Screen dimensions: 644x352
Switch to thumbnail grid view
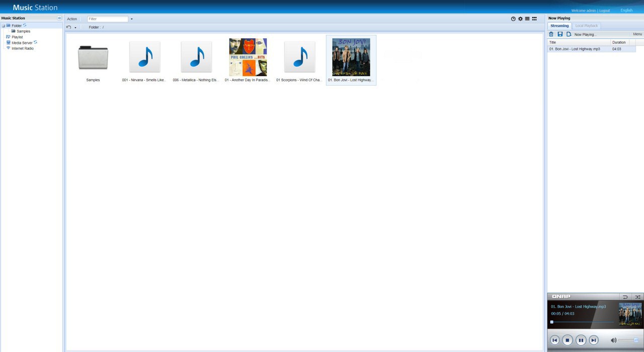point(534,19)
